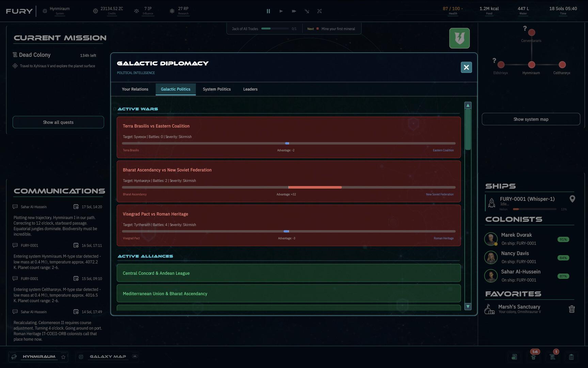Close the Galactic Diplomacy panel
Viewport: 588px width, 368px height.
pyautogui.click(x=466, y=67)
